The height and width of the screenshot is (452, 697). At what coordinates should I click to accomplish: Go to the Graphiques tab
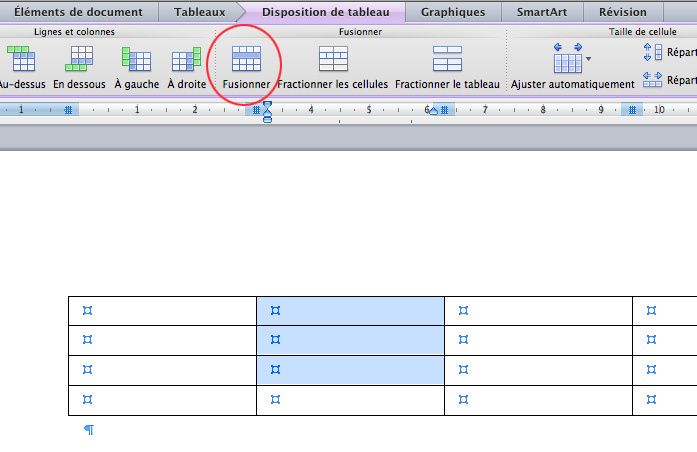[452, 12]
